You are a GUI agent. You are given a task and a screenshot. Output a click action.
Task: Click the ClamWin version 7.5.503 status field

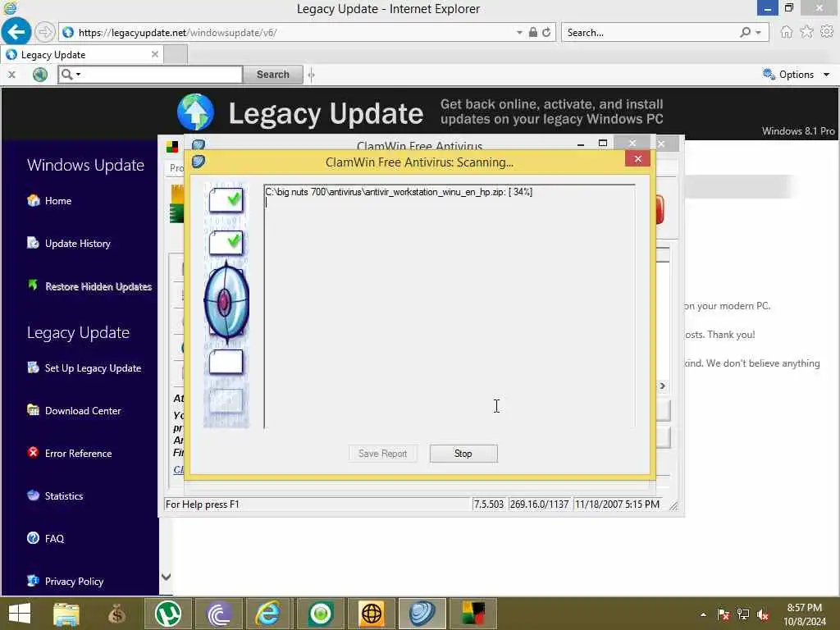(x=489, y=504)
